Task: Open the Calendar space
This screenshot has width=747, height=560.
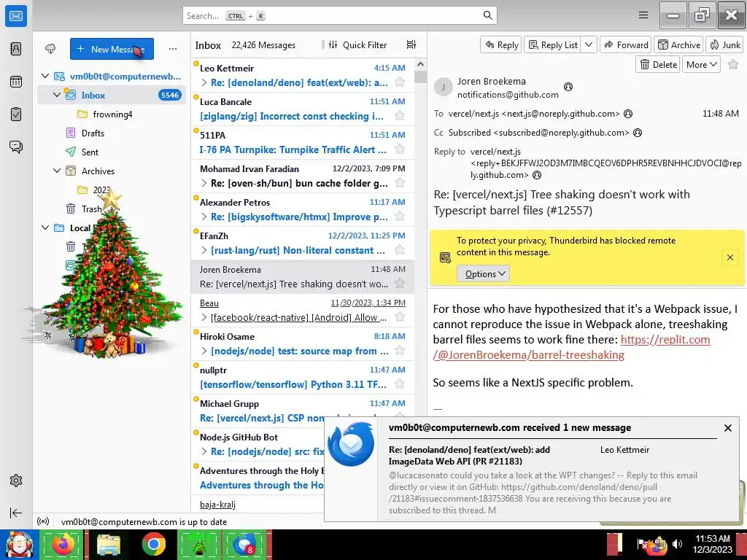Action: click(16, 82)
